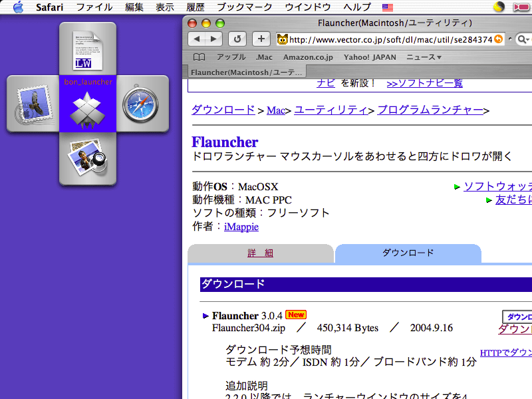Open the US flag input menu
532x399 pixels.
(x=388, y=7)
